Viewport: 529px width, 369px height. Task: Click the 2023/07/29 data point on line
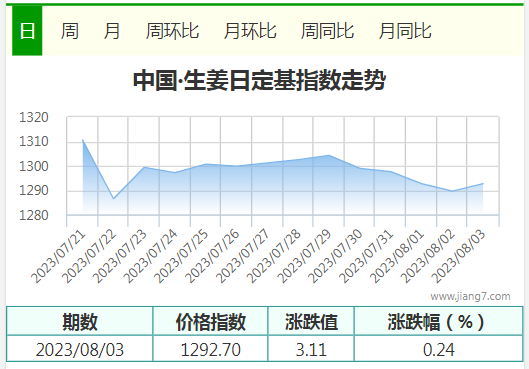point(329,155)
